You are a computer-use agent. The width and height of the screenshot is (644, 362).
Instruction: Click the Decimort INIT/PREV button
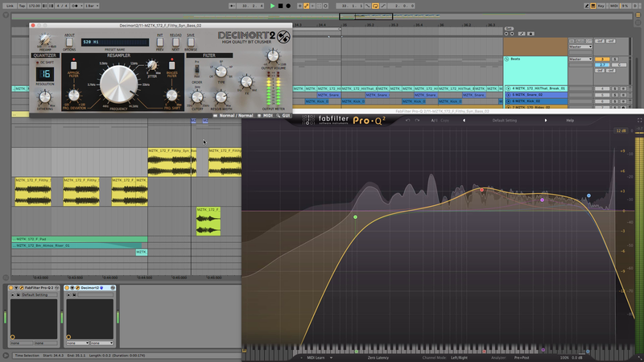coord(159,42)
